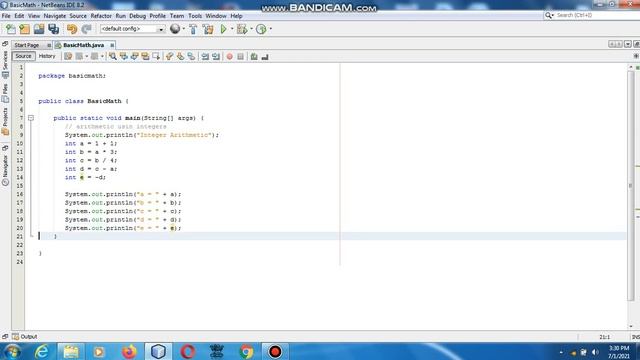Click the Undo arrow icon
This screenshot has height=360, width=640.
72,29
